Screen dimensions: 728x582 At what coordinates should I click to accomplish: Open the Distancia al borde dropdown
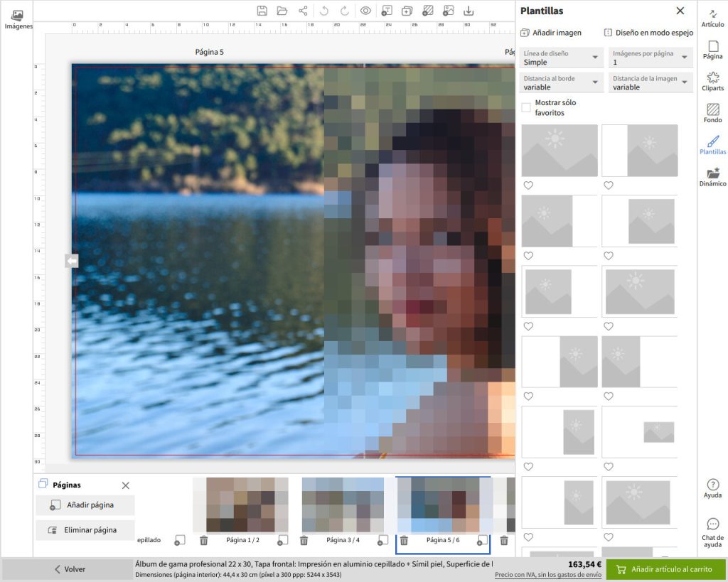[561, 82]
